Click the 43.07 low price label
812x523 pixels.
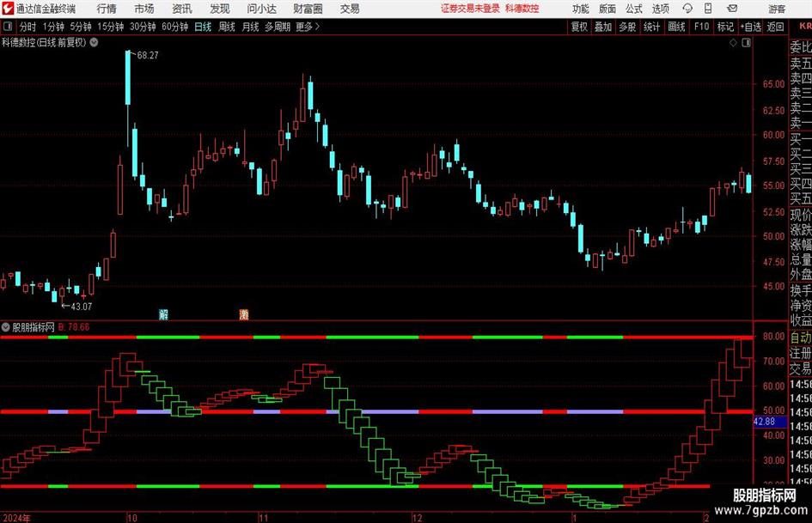[82, 306]
